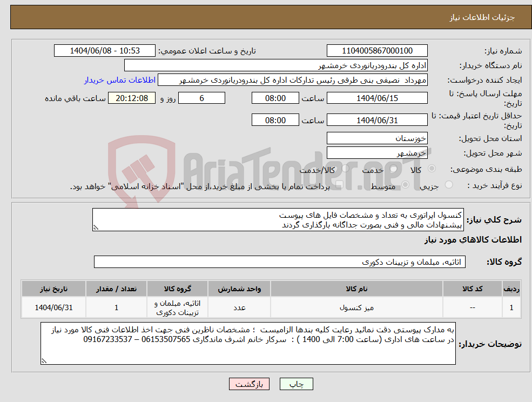The image size is (532, 402).
Task: Choose the کالا/خدمت classification option
Action: [345, 168]
